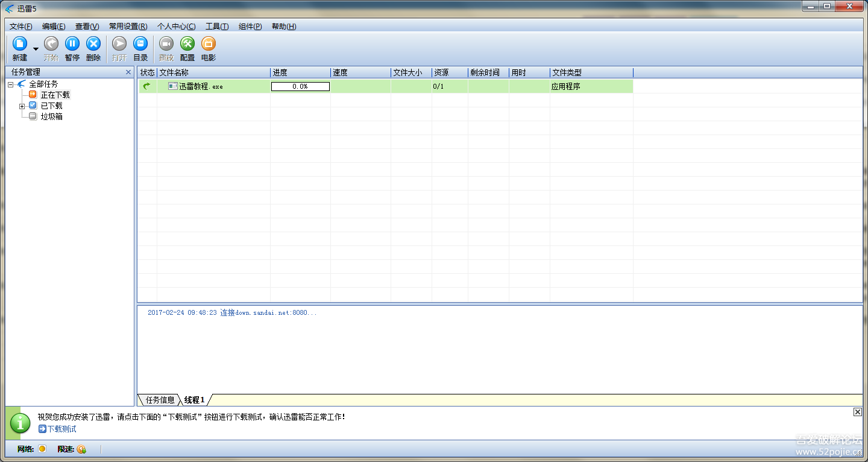This screenshot has height=462, width=868.
Task: Click the 新建 (New task) toolbar icon
Action: tap(20, 43)
